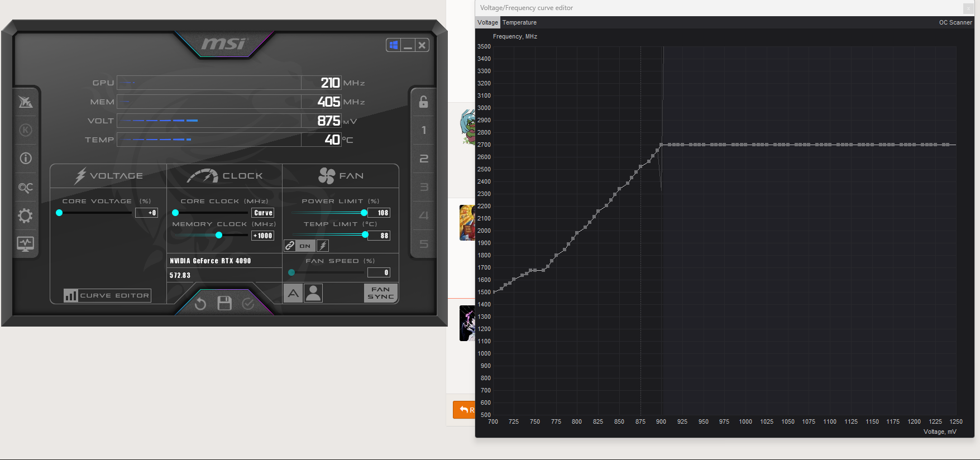Image resolution: width=980 pixels, height=460 pixels.
Task: Click OC Scanner in the curve editor
Action: point(955,22)
